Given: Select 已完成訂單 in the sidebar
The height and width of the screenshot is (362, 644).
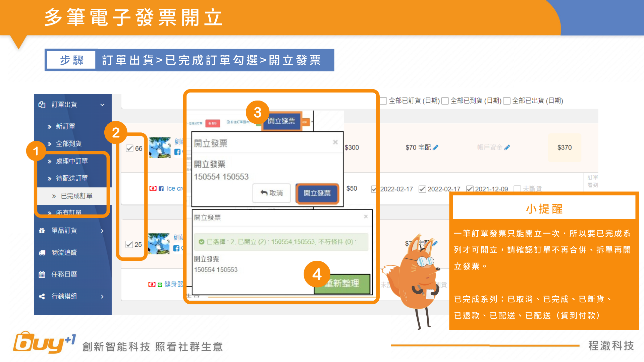Looking at the screenshot, I should tap(76, 196).
